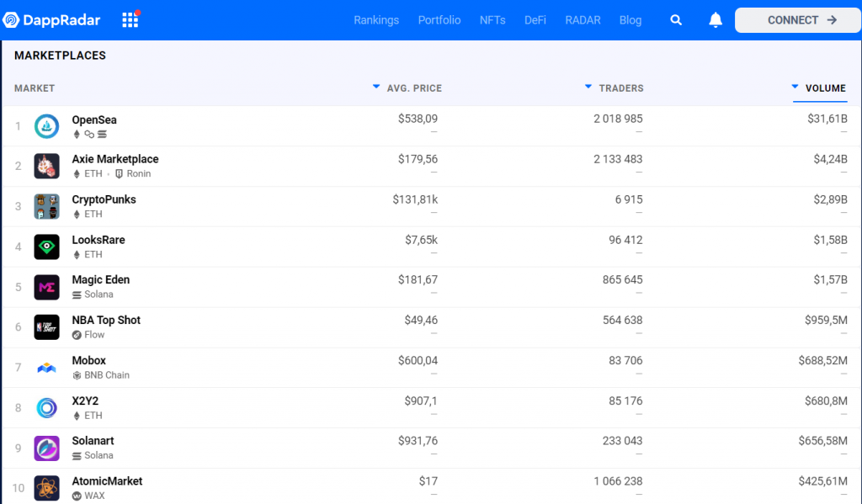862x504 pixels.
Task: Go to the NFTs navigation tab
Action: coord(492,20)
